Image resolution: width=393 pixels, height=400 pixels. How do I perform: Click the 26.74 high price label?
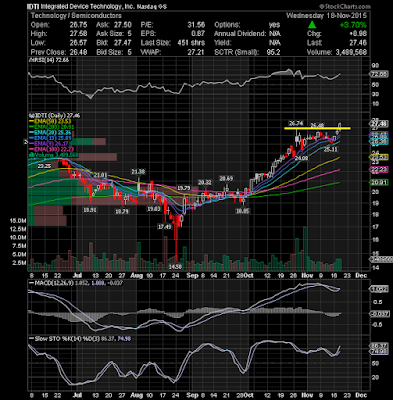[295, 122]
